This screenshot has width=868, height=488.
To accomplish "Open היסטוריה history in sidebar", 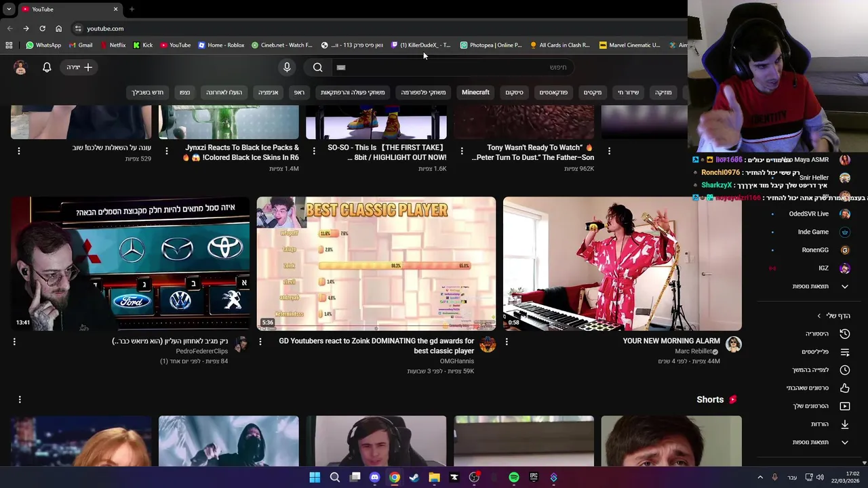I will pyautogui.click(x=826, y=333).
